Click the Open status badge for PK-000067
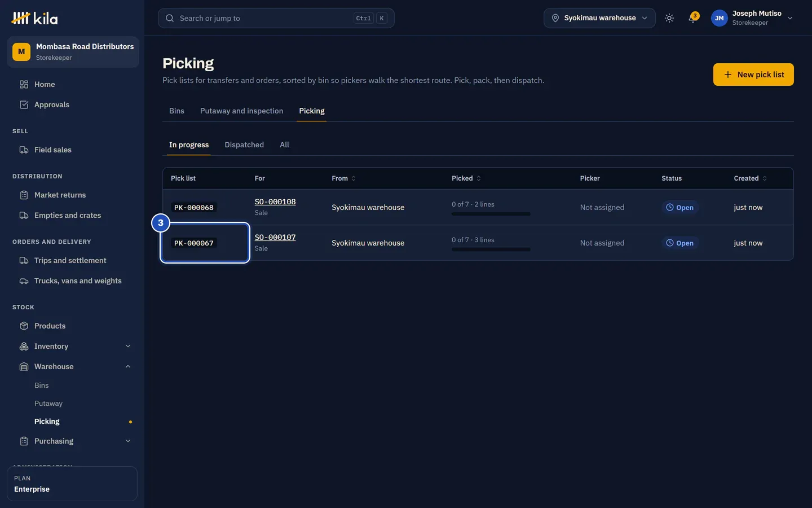Image resolution: width=812 pixels, height=508 pixels. coord(680,243)
